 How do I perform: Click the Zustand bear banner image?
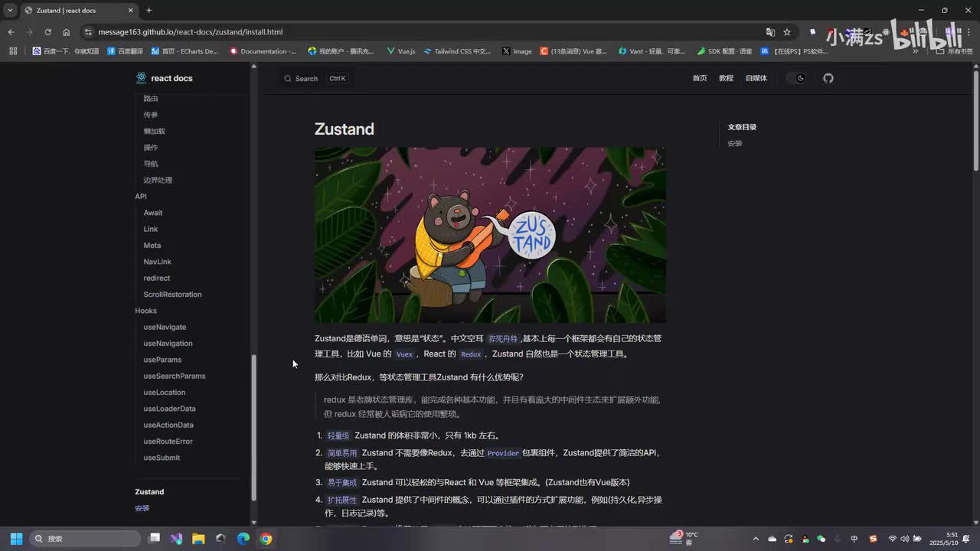pos(490,235)
